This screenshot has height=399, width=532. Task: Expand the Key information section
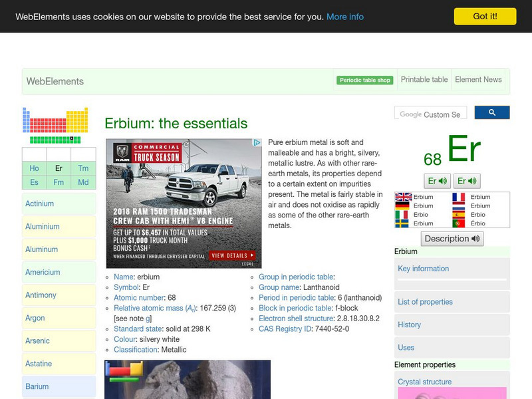coord(424,269)
